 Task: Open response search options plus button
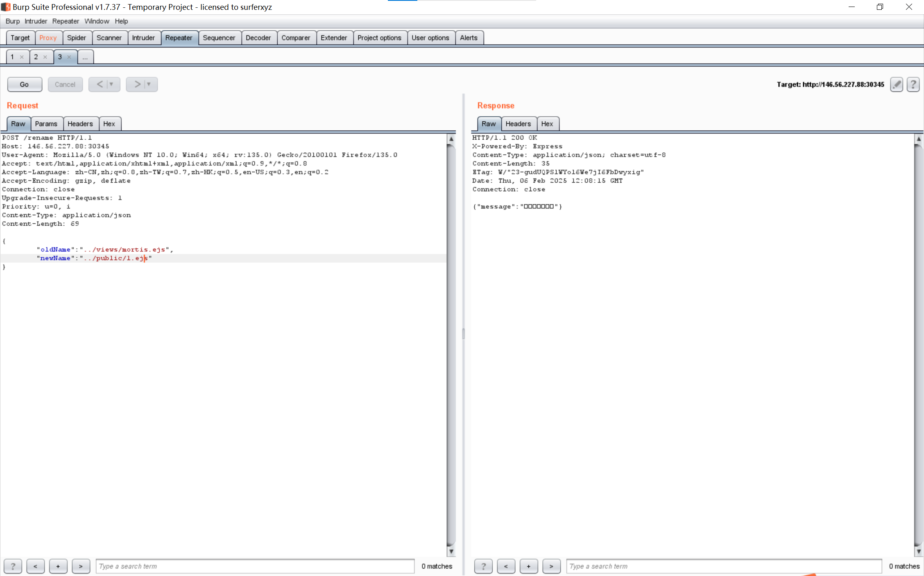coord(529,566)
